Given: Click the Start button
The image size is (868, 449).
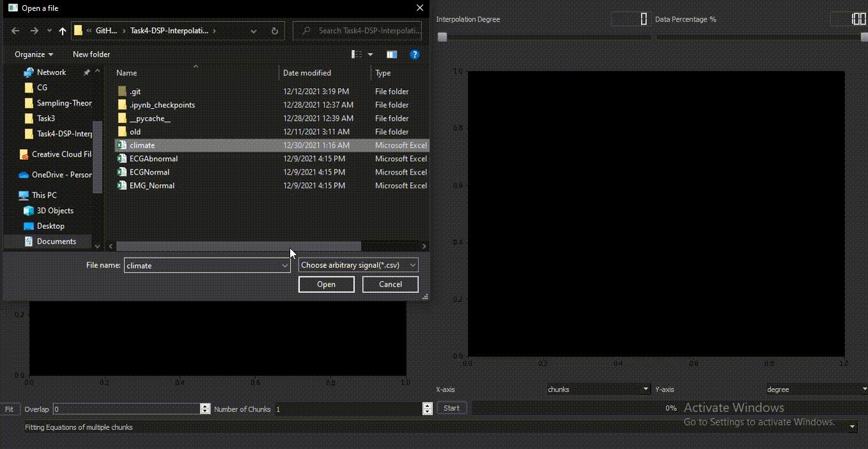Looking at the screenshot, I should pos(451,408).
